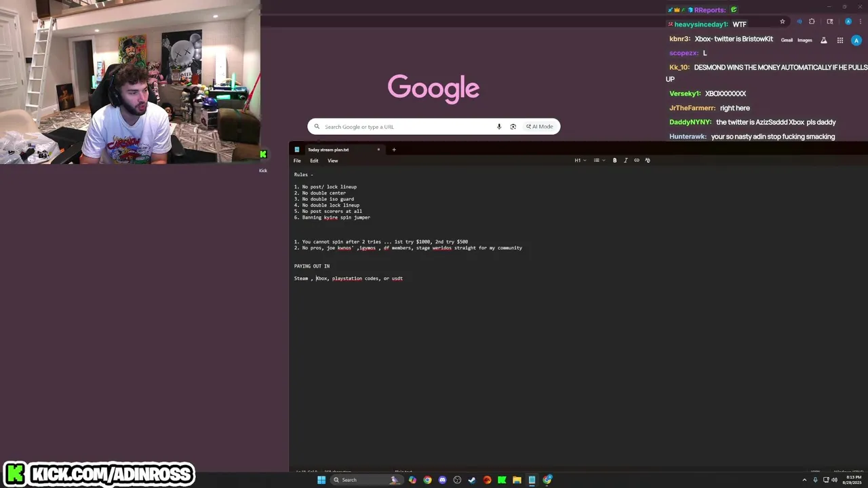Click the Google logo
Image resolution: width=868 pixels, height=488 pixels.
pos(433,88)
